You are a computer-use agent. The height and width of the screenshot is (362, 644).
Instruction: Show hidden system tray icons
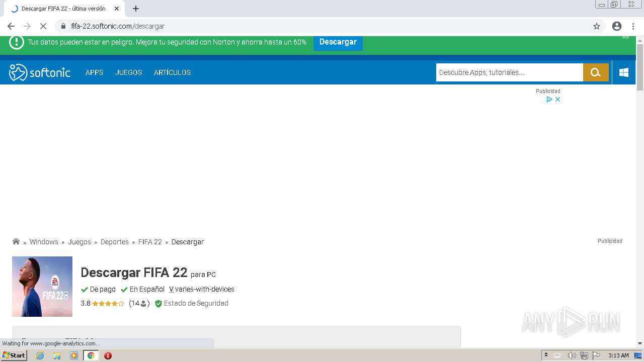546,355
